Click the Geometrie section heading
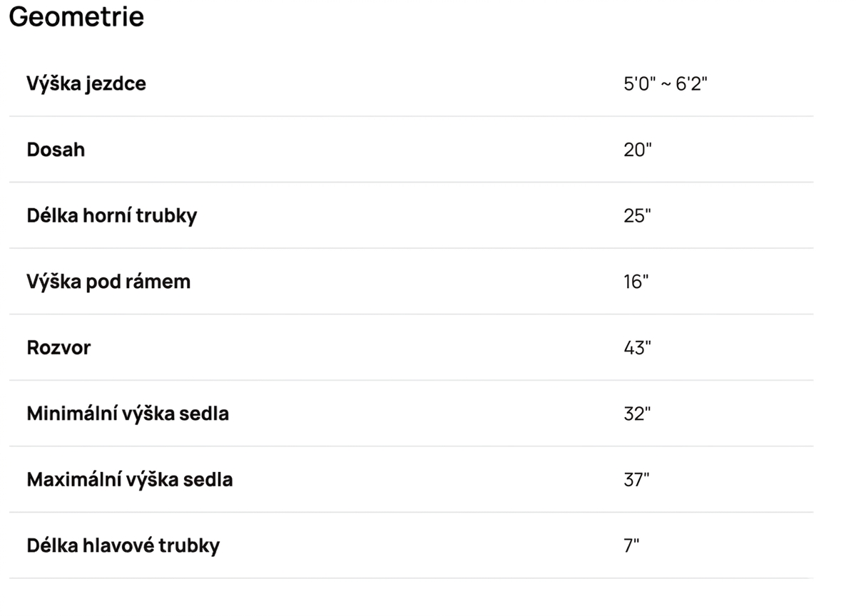The width and height of the screenshot is (861, 616). pyautogui.click(x=76, y=17)
